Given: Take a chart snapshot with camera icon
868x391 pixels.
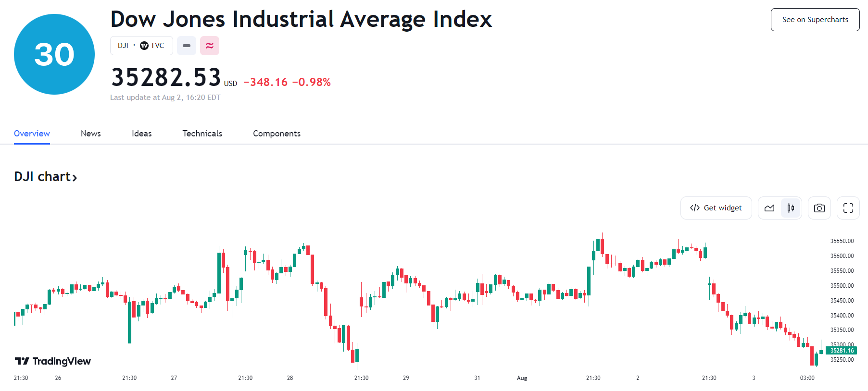Looking at the screenshot, I should pos(819,208).
